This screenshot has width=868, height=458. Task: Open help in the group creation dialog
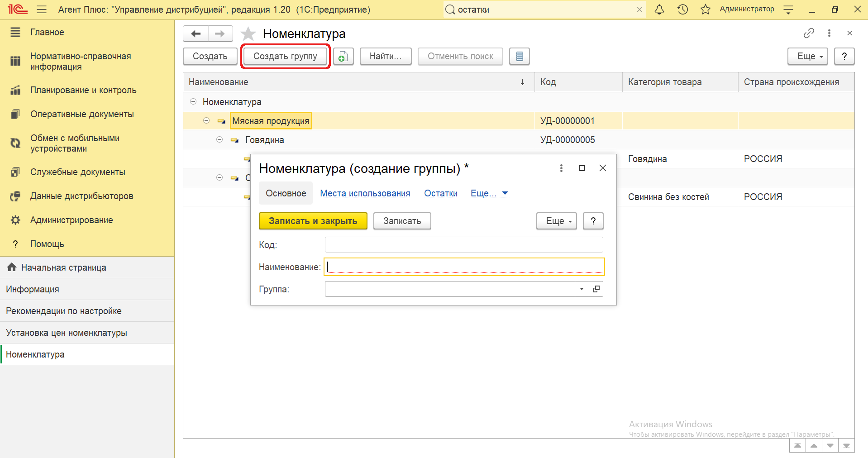coord(593,221)
